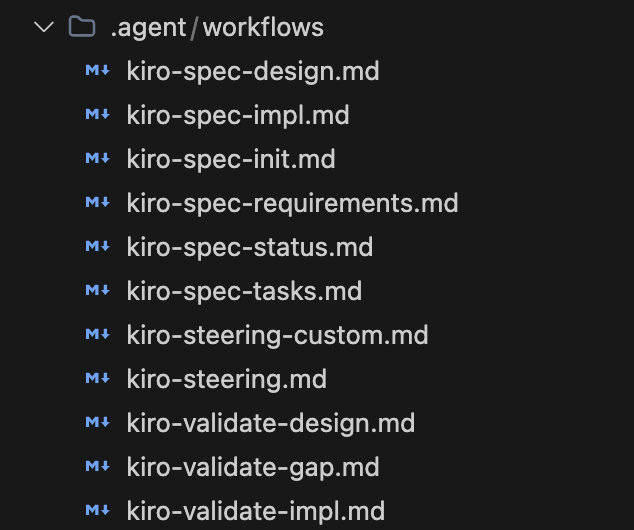Viewport: 634px width, 530px height.
Task: Select kiro-spec-init.md in the tree
Action: 231,159
